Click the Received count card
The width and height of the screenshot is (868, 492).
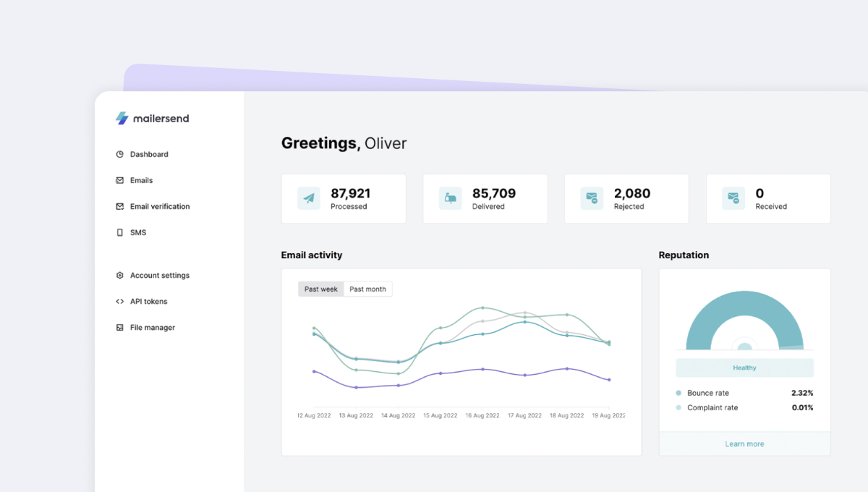click(768, 198)
